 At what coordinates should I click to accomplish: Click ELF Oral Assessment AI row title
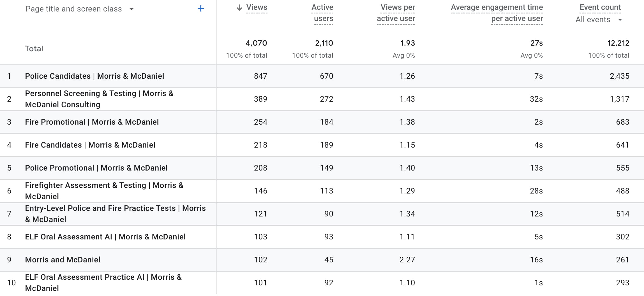[x=105, y=237]
